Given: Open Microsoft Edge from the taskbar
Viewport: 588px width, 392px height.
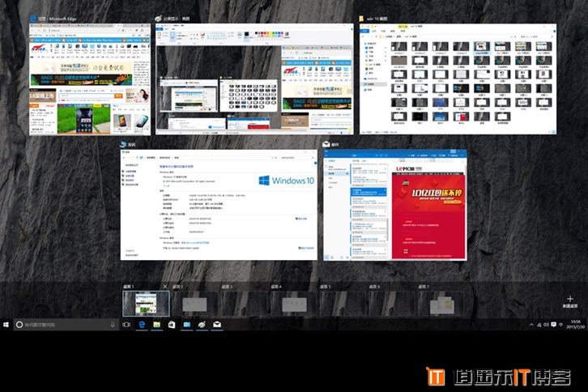Looking at the screenshot, I should [x=142, y=325].
